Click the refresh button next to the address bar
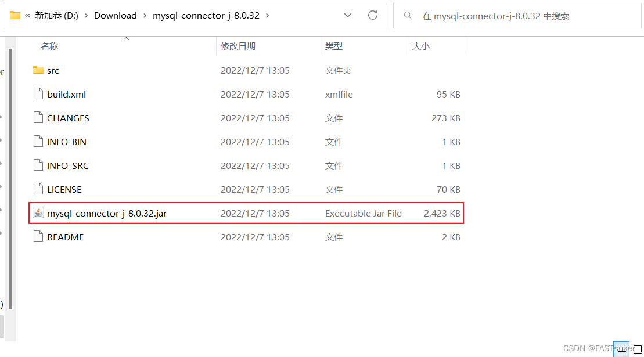Image resolution: width=644 pixels, height=357 pixels. click(x=373, y=16)
